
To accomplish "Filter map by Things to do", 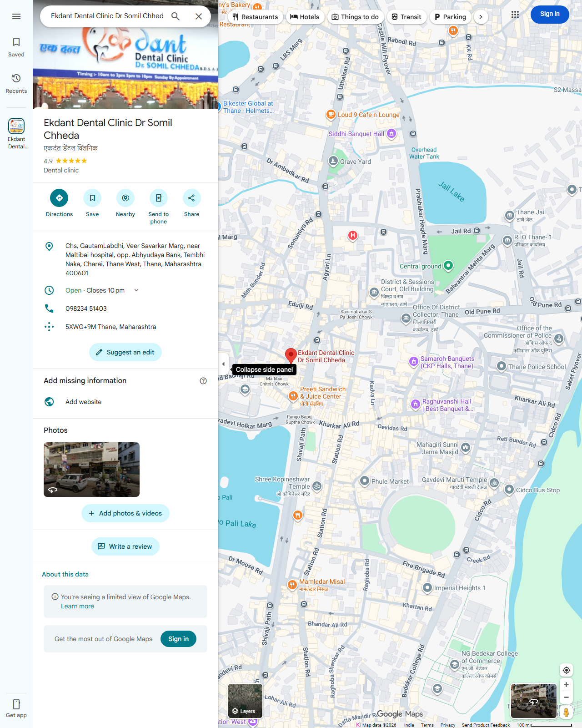I will point(355,17).
